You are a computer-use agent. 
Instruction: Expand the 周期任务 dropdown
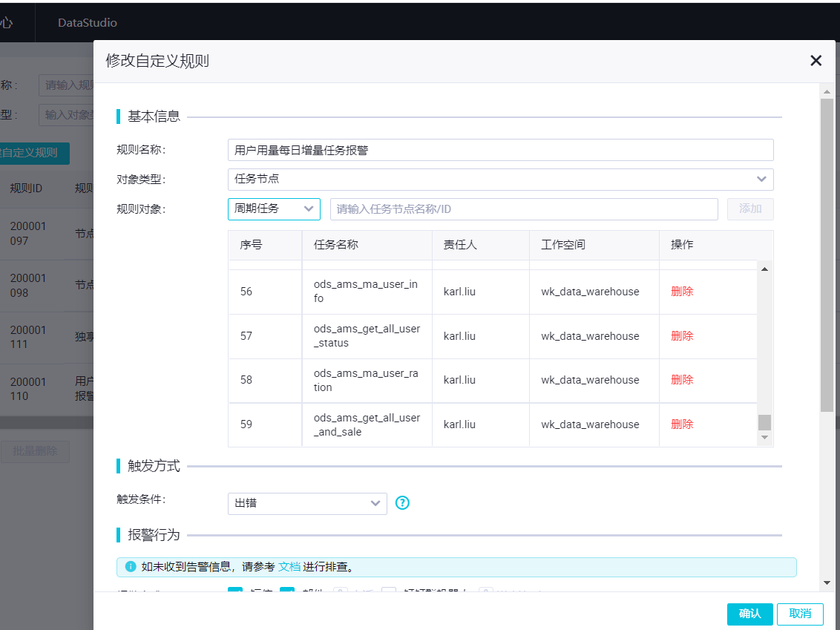[274, 209]
